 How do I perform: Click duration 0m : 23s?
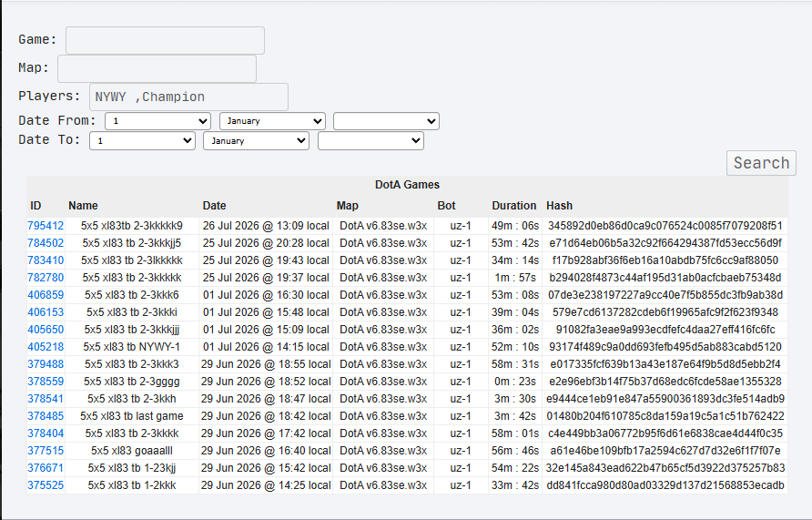(x=515, y=382)
